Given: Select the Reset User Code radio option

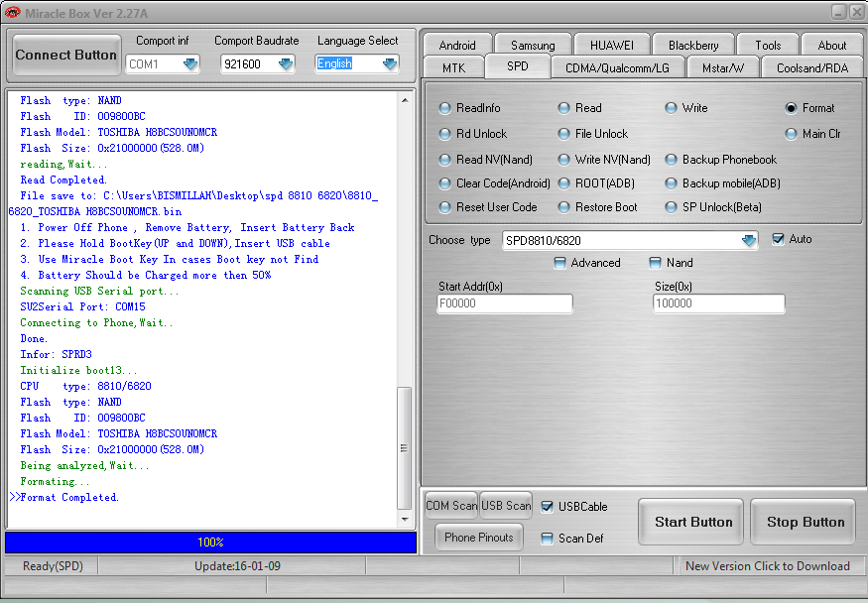Looking at the screenshot, I should [488, 207].
